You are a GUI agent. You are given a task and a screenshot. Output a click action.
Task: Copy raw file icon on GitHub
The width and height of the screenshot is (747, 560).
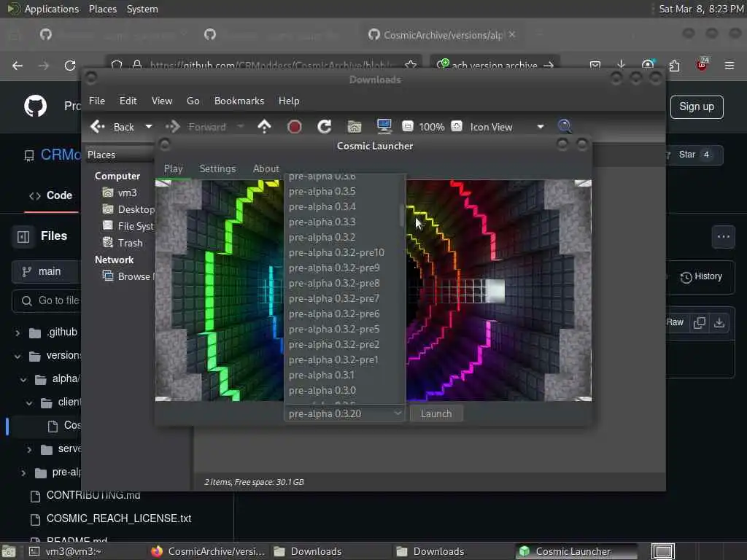tap(700, 323)
